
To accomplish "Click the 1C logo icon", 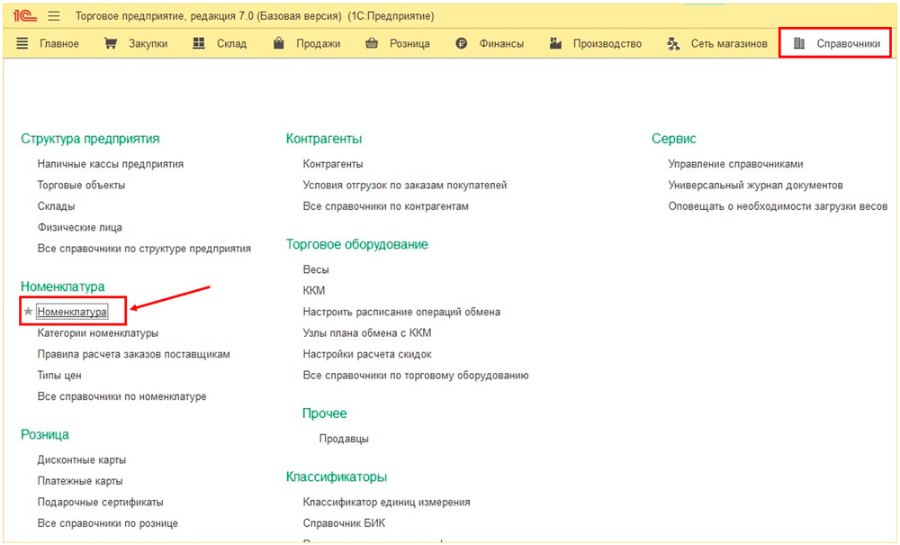I will pyautogui.click(x=25, y=16).
